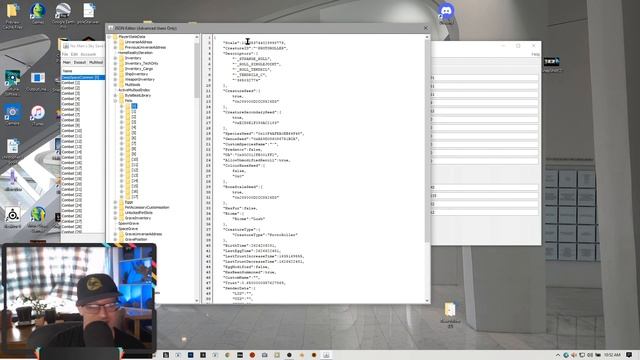Viewport: 640px width, 360px height.
Task: Click the "Trust" value line in JSON
Action: 254,282
